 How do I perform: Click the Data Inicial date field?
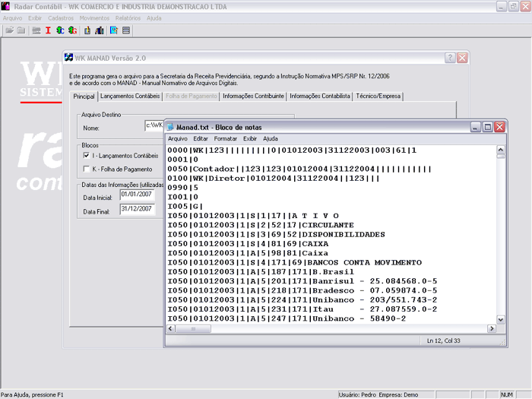click(x=137, y=195)
